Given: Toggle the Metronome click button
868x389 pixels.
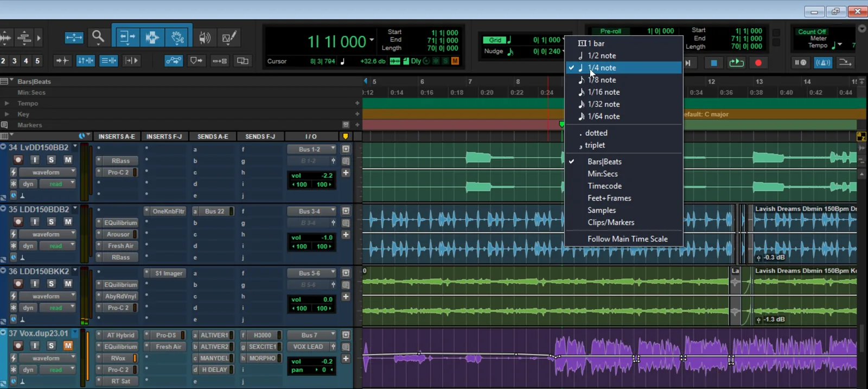Looking at the screenshot, I should pyautogui.click(x=823, y=63).
